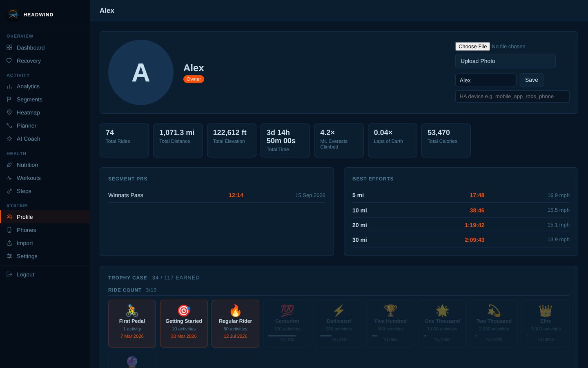
Task: Open the Heatmap view
Action: pos(45,112)
